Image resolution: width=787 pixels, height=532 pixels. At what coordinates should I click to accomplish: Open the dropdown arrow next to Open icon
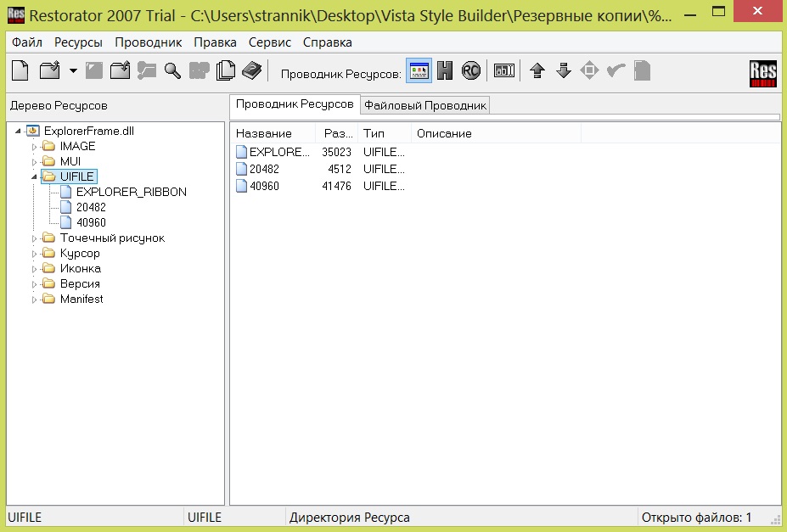coord(72,71)
